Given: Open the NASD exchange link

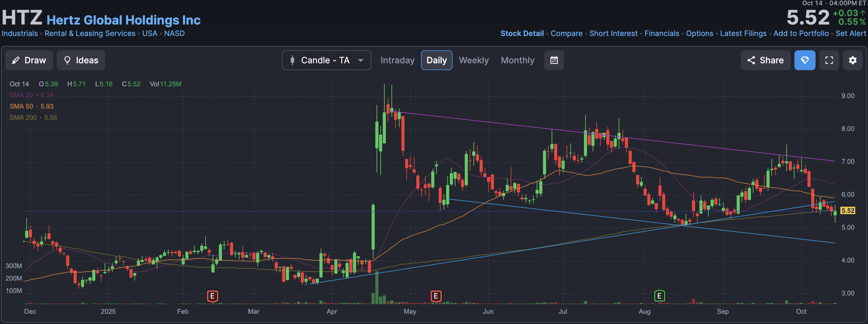Looking at the screenshot, I should (x=174, y=33).
